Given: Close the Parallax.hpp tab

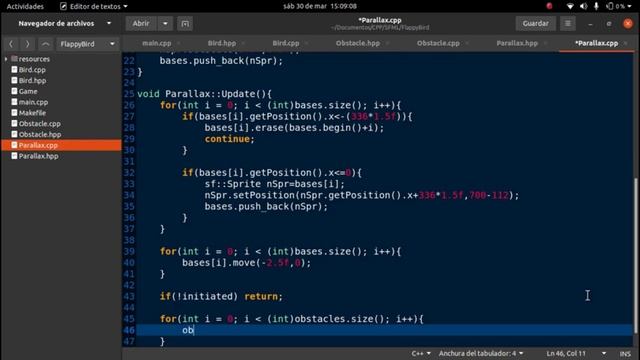Looking at the screenshot, I should coord(545,43).
